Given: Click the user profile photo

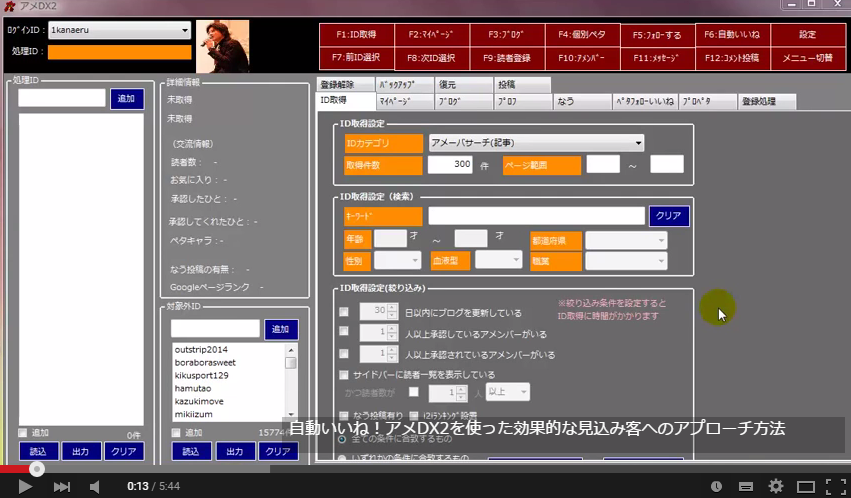Looking at the screenshot, I should (x=223, y=47).
